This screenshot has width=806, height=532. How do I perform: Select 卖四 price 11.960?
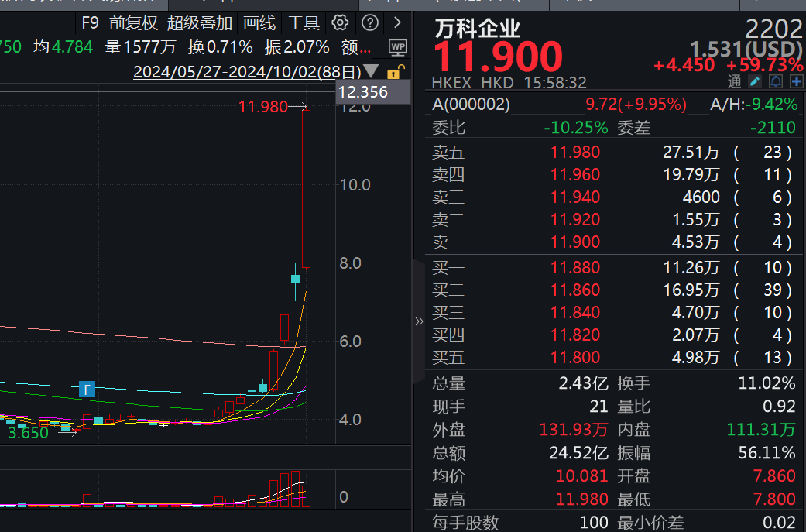coord(575,175)
